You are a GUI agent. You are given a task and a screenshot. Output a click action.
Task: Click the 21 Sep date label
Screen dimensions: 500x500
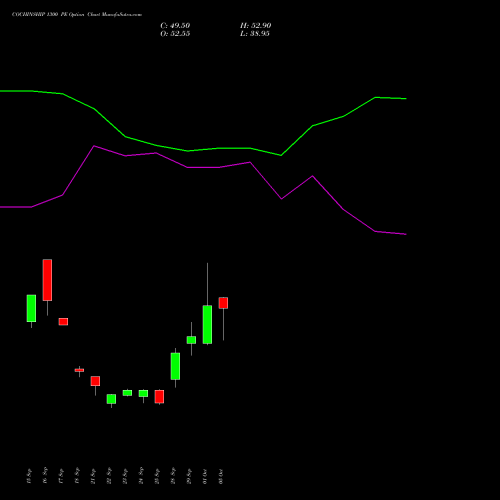click(x=93, y=476)
